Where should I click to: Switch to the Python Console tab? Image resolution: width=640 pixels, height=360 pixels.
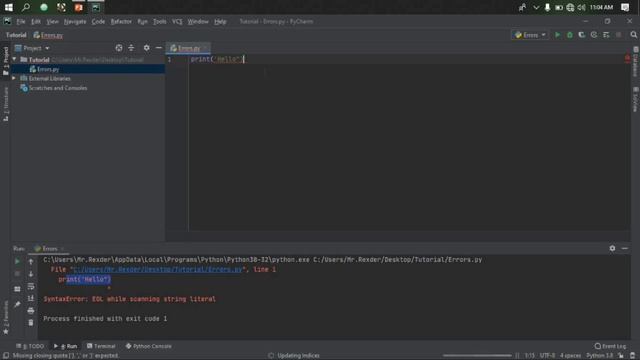point(148,346)
